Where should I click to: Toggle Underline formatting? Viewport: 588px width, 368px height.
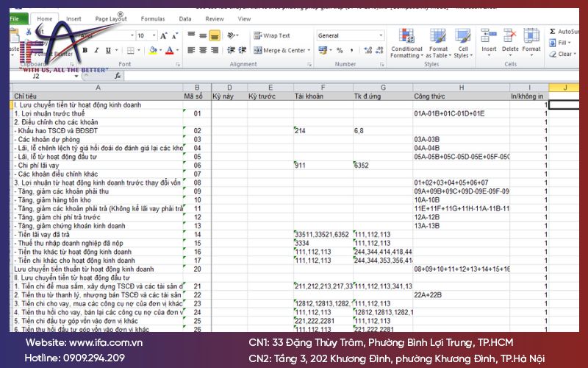pos(108,50)
